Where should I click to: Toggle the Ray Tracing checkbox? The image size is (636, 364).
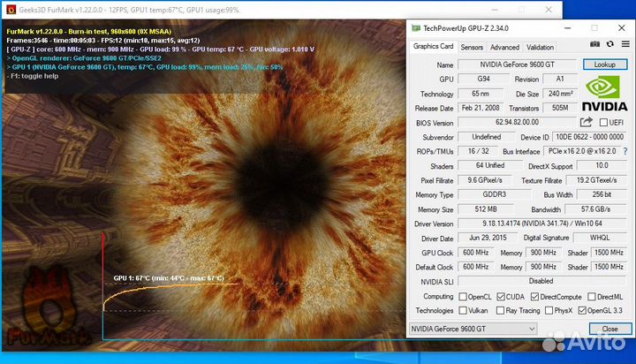tap(501, 310)
